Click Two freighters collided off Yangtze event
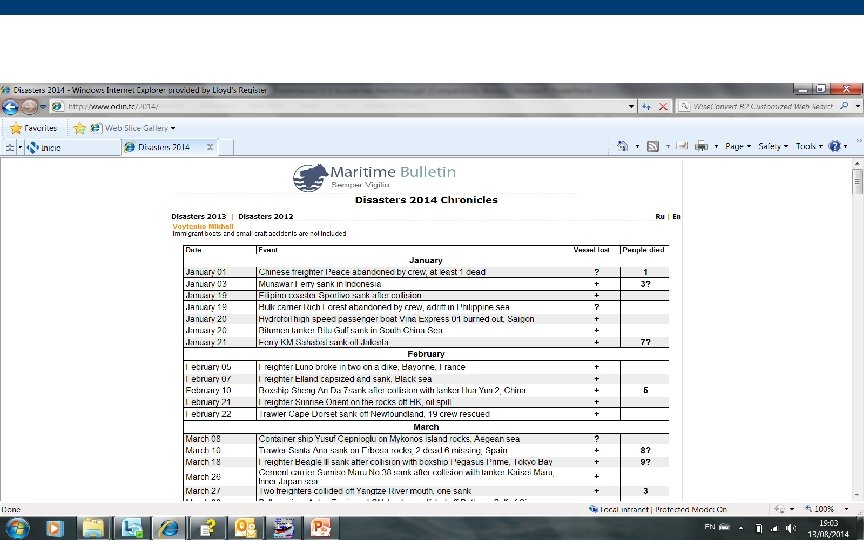The width and height of the screenshot is (864, 540). (365, 491)
